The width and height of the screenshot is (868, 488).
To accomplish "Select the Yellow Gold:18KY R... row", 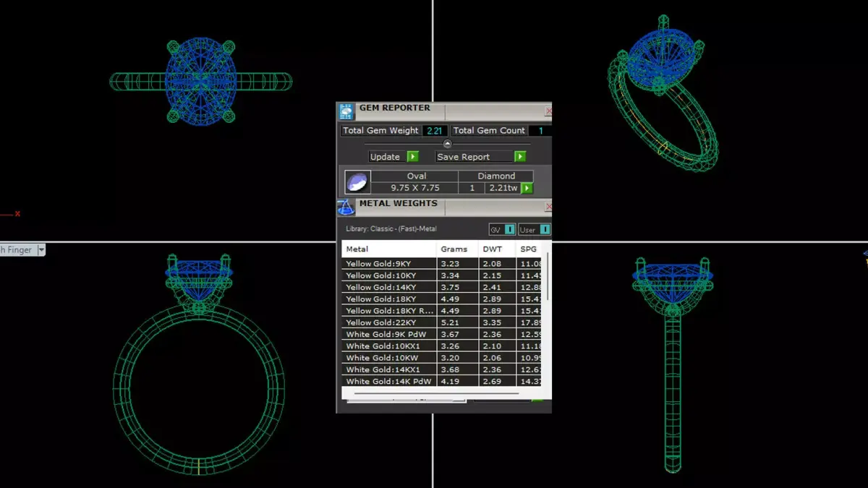I will coord(441,311).
